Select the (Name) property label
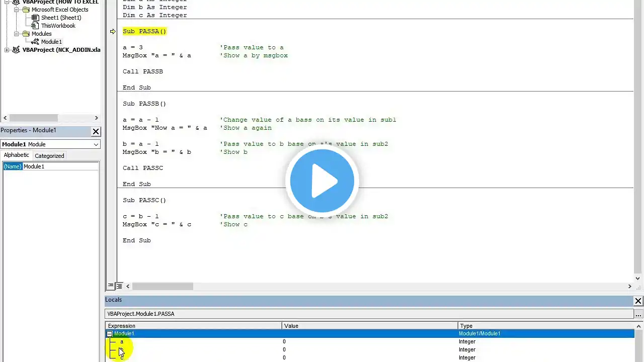The height and width of the screenshot is (362, 644). click(x=13, y=166)
